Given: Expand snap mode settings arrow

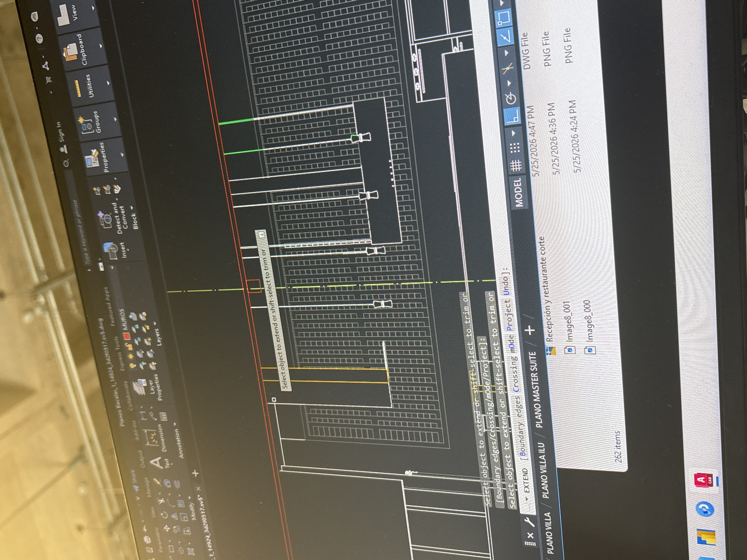Looking at the screenshot, I should click(513, 133).
